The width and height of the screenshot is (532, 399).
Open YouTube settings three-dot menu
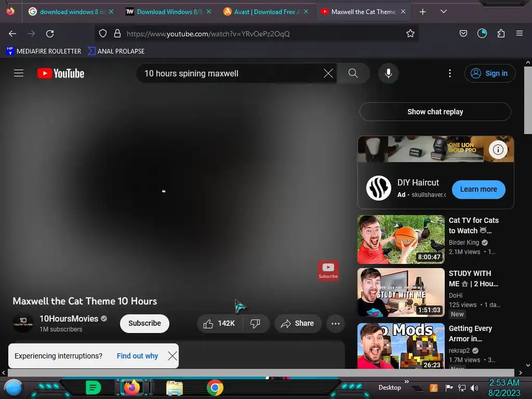(450, 73)
